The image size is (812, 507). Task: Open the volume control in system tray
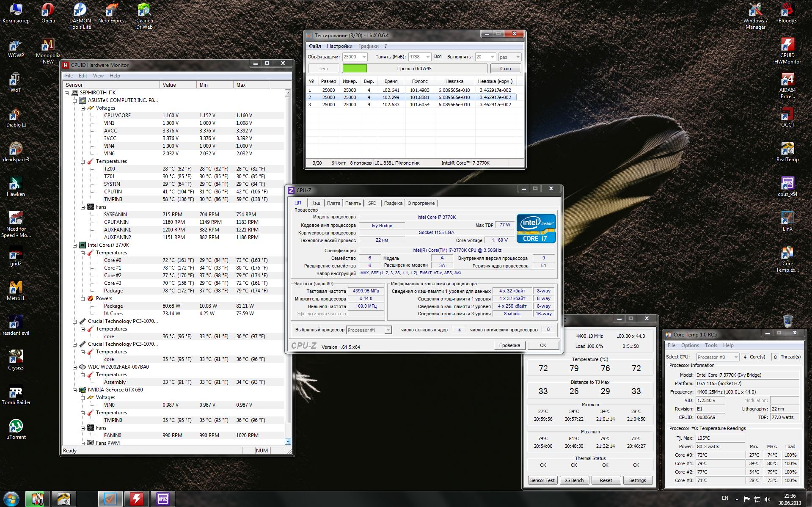767,499
